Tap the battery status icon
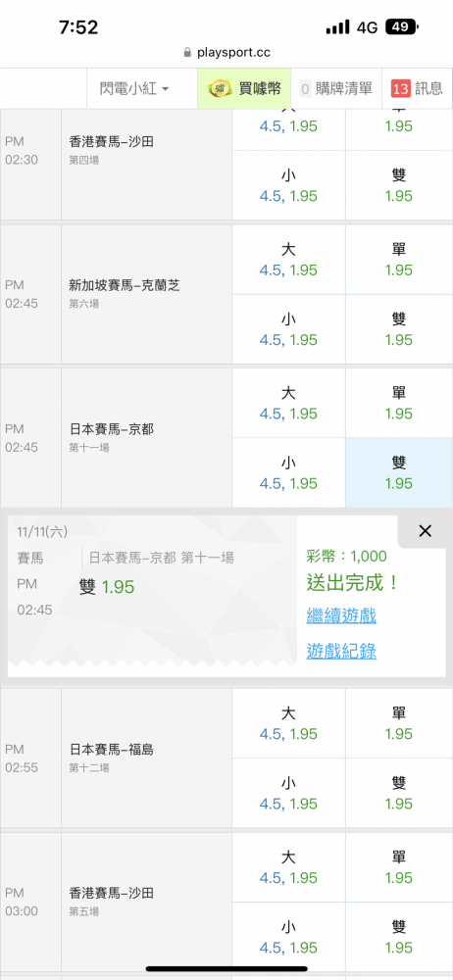 402,26
